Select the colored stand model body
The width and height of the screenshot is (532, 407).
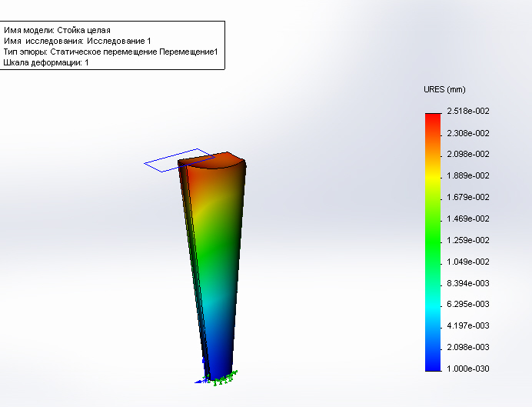[214, 265]
